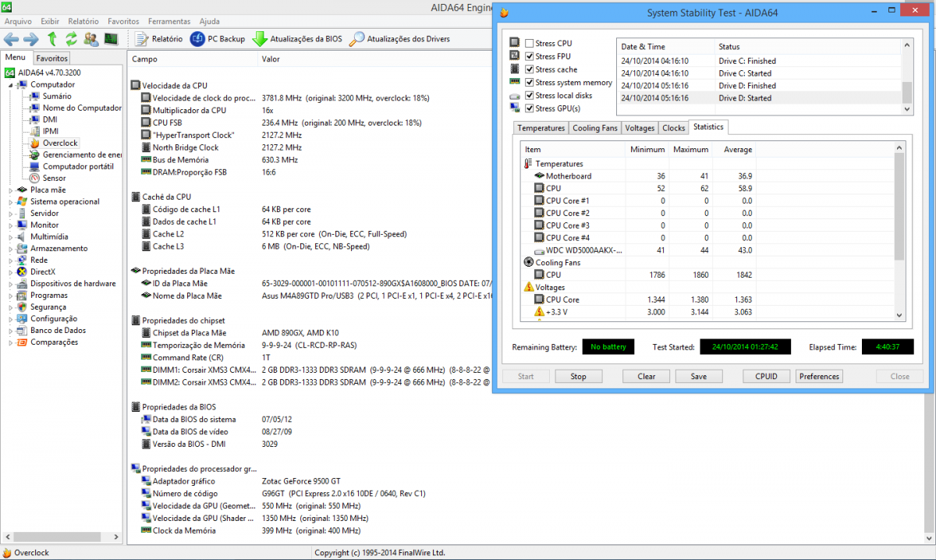Refresh the page with the green Refresh icon
This screenshot has width=936, height=560.
(x=71, y=39)
